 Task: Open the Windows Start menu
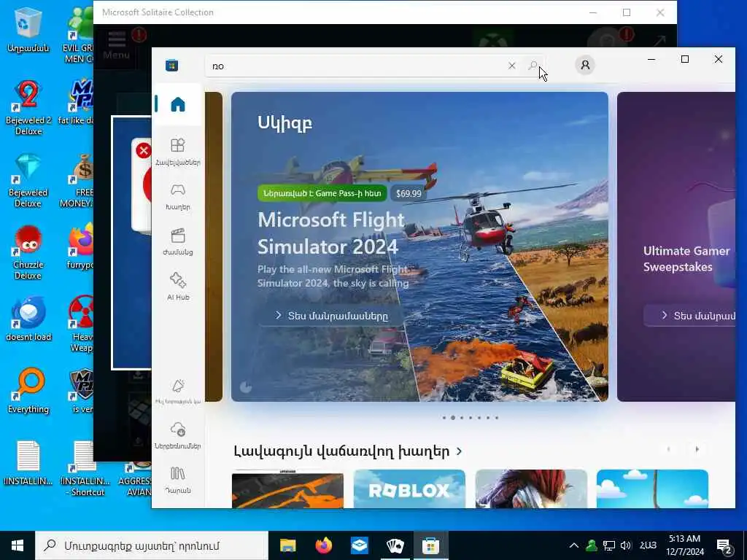[x=18, y=545]
